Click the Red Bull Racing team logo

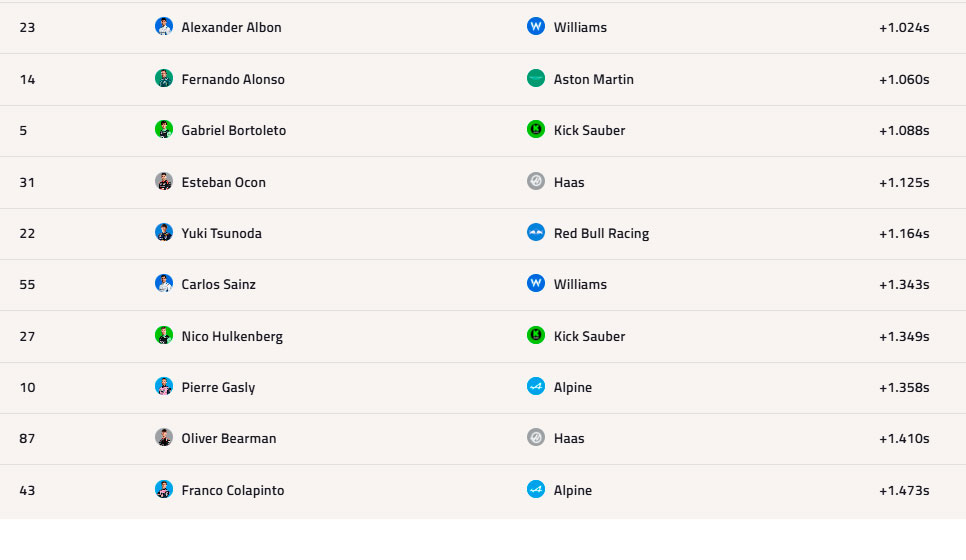(x=536, y=233)
